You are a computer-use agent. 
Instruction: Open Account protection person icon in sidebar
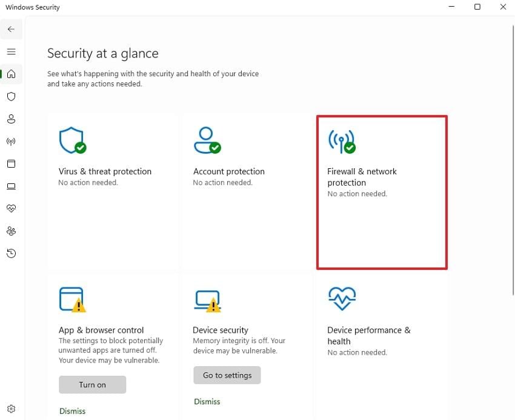point(11,119)
